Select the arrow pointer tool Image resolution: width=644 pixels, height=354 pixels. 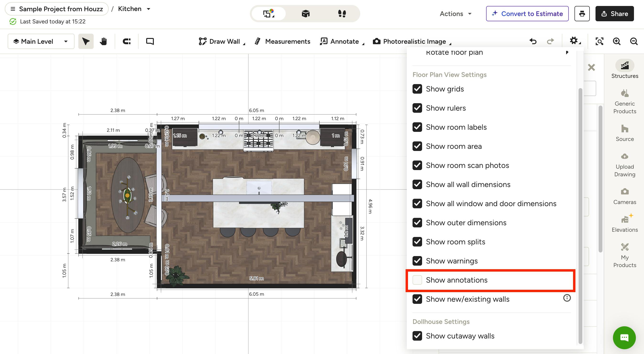coord(86,41)
